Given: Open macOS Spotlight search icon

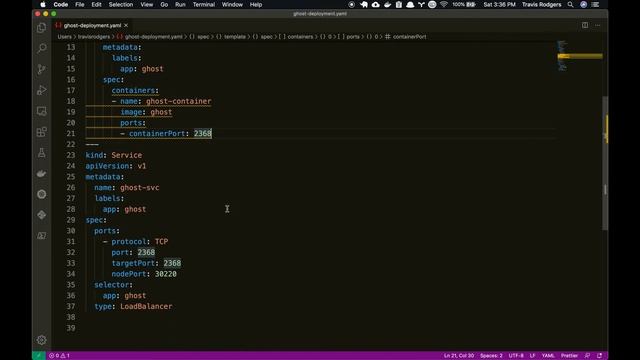Looking at the screenshot, I should [x=570, y=4].
